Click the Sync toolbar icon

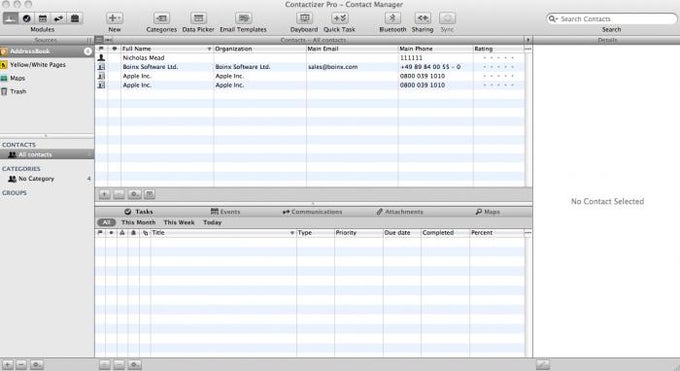click(447, 18)
